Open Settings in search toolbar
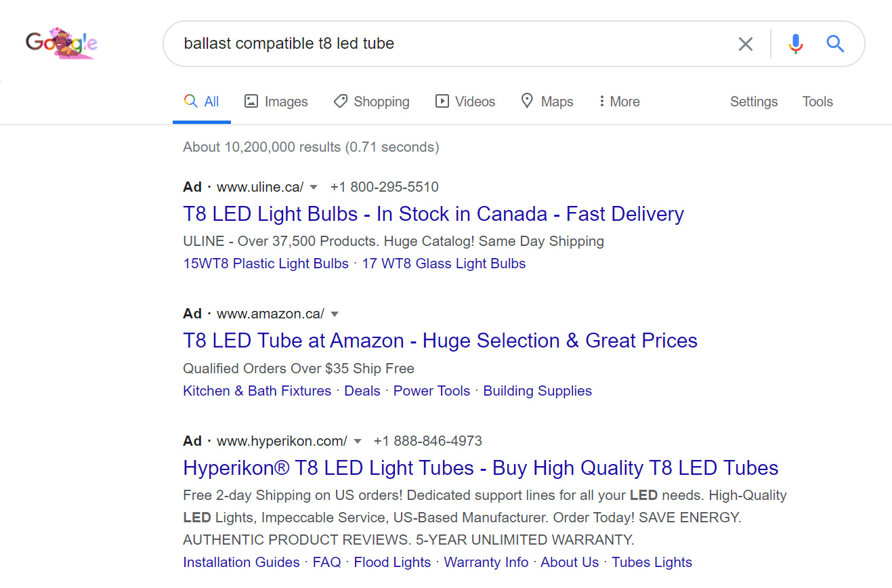This screenshot has height=588, width=892. point(754,102)
